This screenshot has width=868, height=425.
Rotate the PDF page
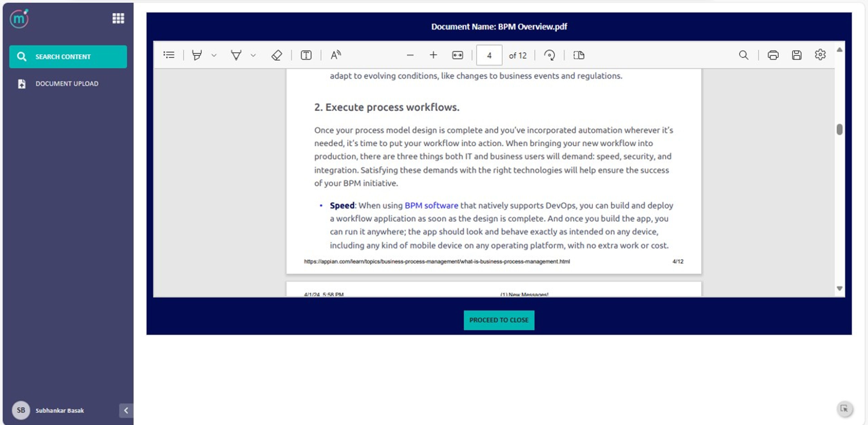[550, 55]
